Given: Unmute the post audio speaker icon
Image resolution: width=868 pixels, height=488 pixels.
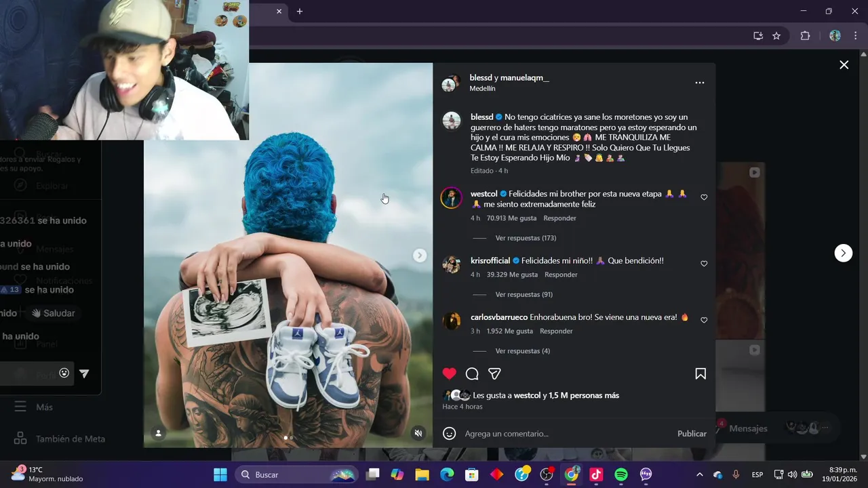Looking at the screenshot, I should tap(418, 433).
